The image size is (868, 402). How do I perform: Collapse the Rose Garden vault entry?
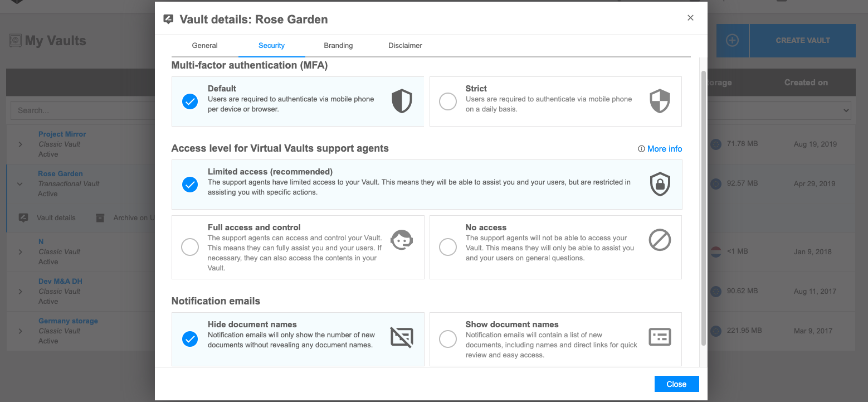click(20, 183)
